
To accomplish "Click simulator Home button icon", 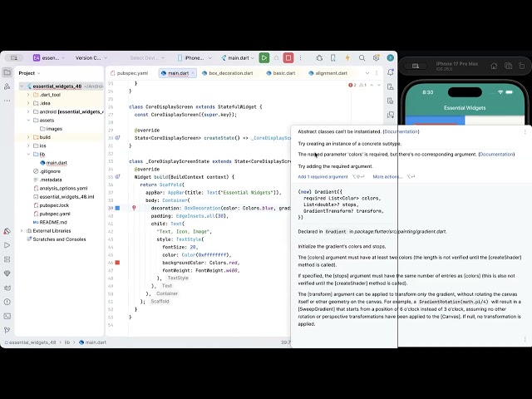I will pos(494,66).
